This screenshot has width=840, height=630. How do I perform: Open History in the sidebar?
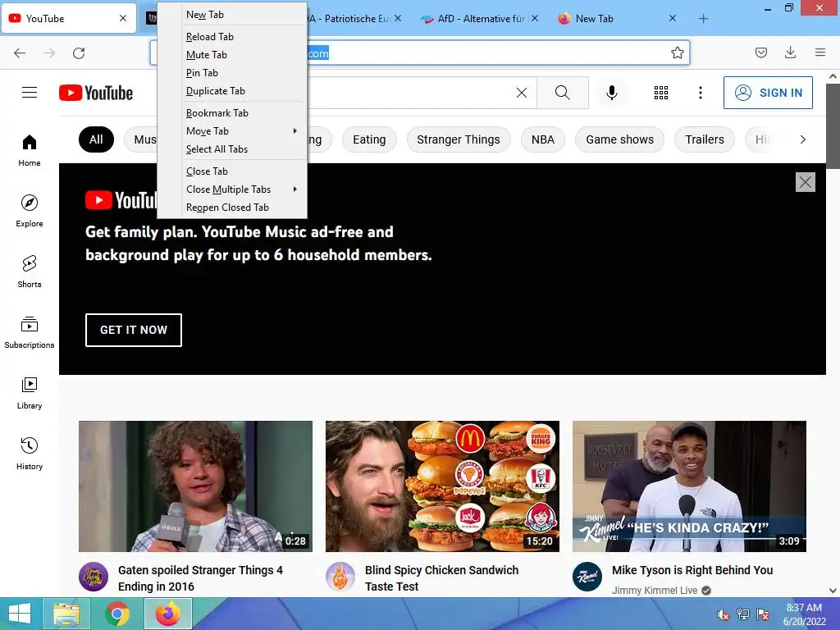pyautogui.click(x=30, y=454)
